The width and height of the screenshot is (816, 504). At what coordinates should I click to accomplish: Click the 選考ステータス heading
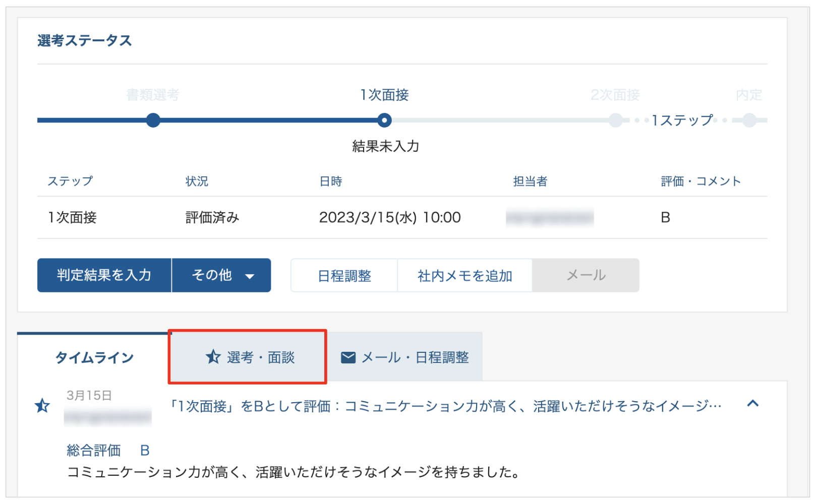coord(85,41)
